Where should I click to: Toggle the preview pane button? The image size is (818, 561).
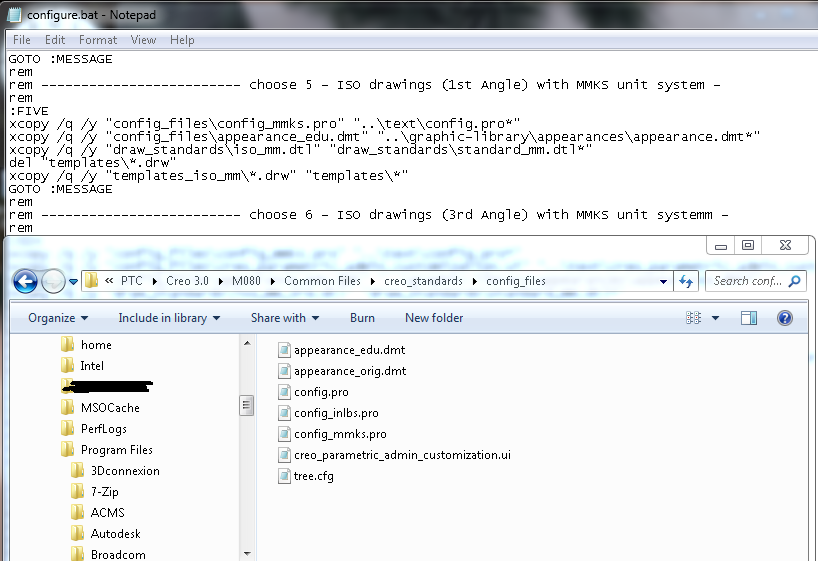(749, 318)
